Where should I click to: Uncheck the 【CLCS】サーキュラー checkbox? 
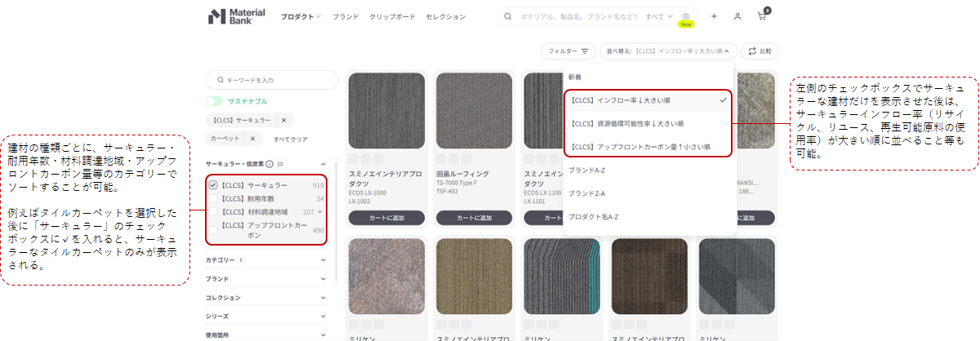(x=213, y=185)
